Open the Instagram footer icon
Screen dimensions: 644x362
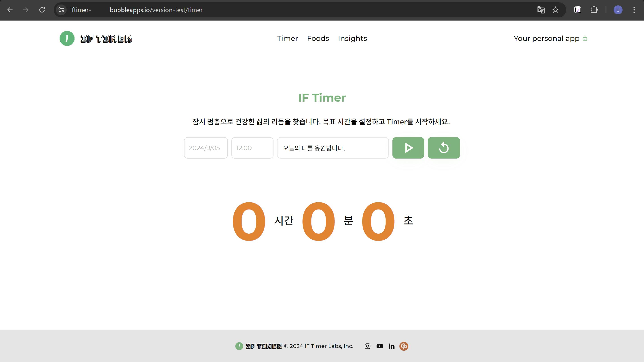point(367,346)
